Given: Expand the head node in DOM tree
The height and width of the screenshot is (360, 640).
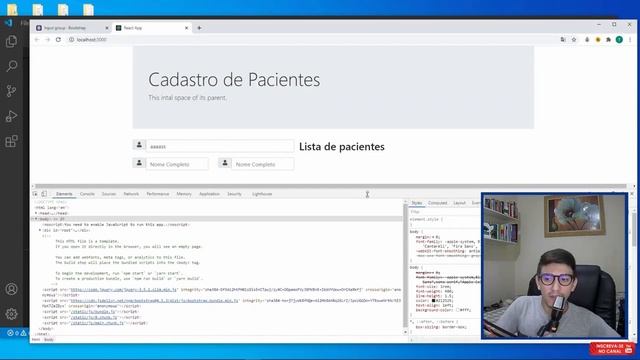Looking at the screenshot, I should pos(36,213).
